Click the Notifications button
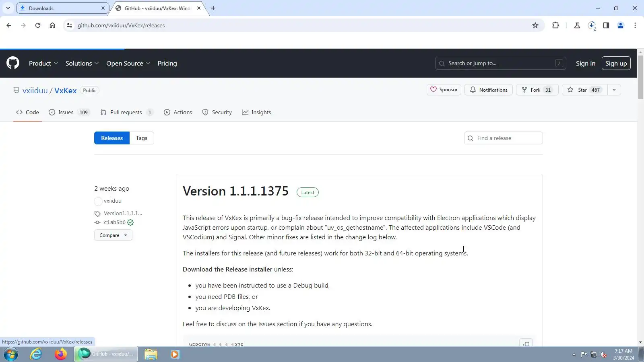Viewport: 644px width, 362px height. pyautogui.click(x=489, y=90)
